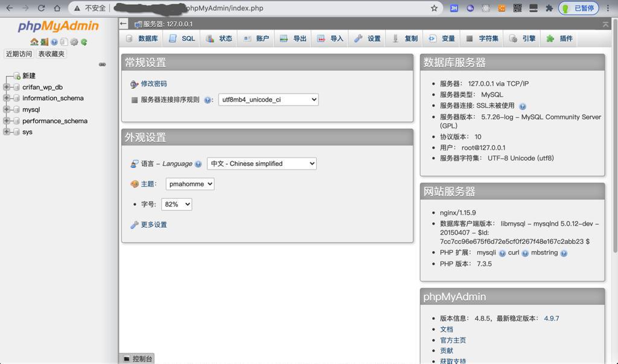Click 表收藏夹 favorites button
The width and height of the screenshot is (618, 364).
51,54
